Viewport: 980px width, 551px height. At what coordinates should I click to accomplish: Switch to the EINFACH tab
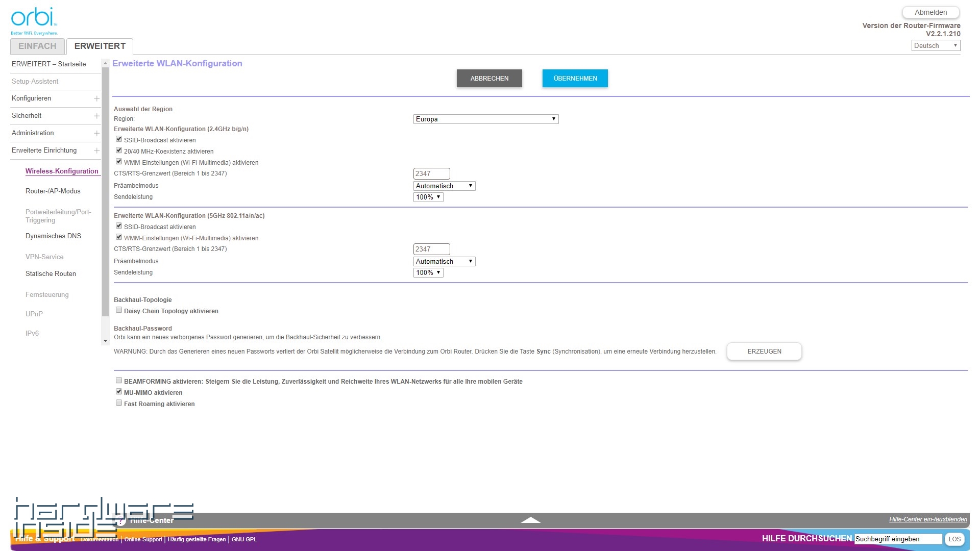37,46
